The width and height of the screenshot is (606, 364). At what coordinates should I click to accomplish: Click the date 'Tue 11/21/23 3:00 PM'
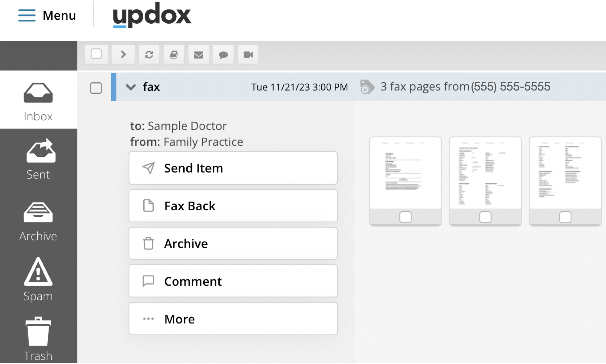299,87
